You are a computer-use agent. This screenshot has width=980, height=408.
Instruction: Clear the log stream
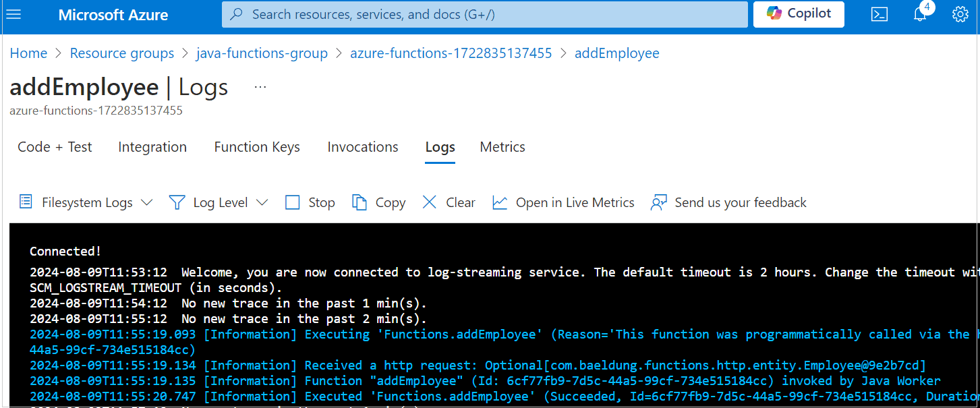449,202
